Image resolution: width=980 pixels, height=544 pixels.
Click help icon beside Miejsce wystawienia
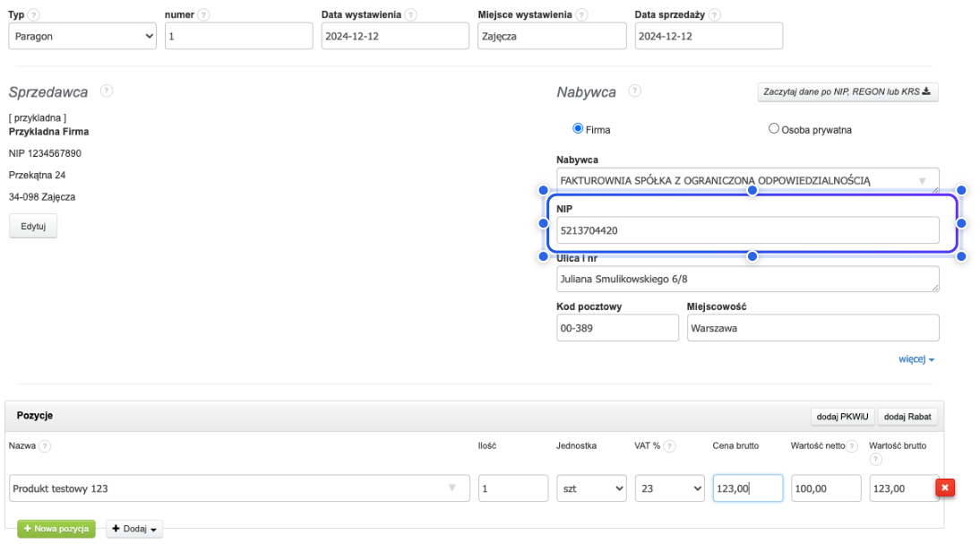point(582,16)
